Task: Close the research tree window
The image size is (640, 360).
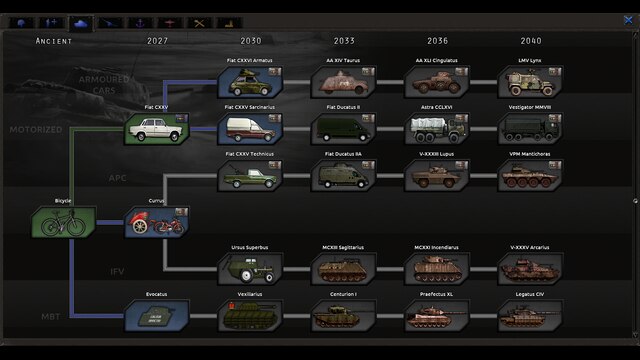Action: (x=629, y=20)
